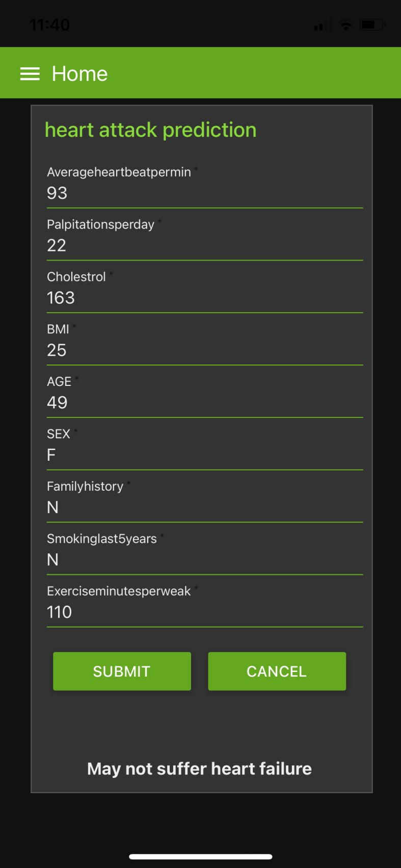Focus the Palpitationsperday field showing 22
Screen dimensions: 401x868
(205, 238)
